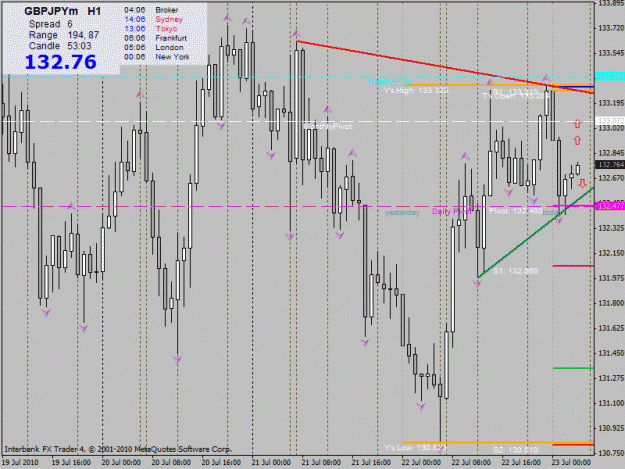The image size is (625, 469).
Task: Click the 23 Jul 00:00 time label
Action: tap(571, 462)
